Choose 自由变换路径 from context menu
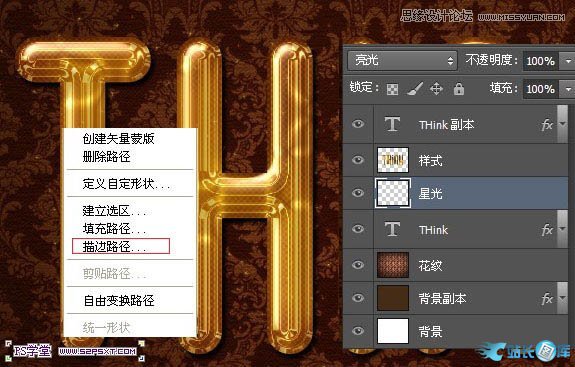Screen dimensions: 575x367 point(119,301)
